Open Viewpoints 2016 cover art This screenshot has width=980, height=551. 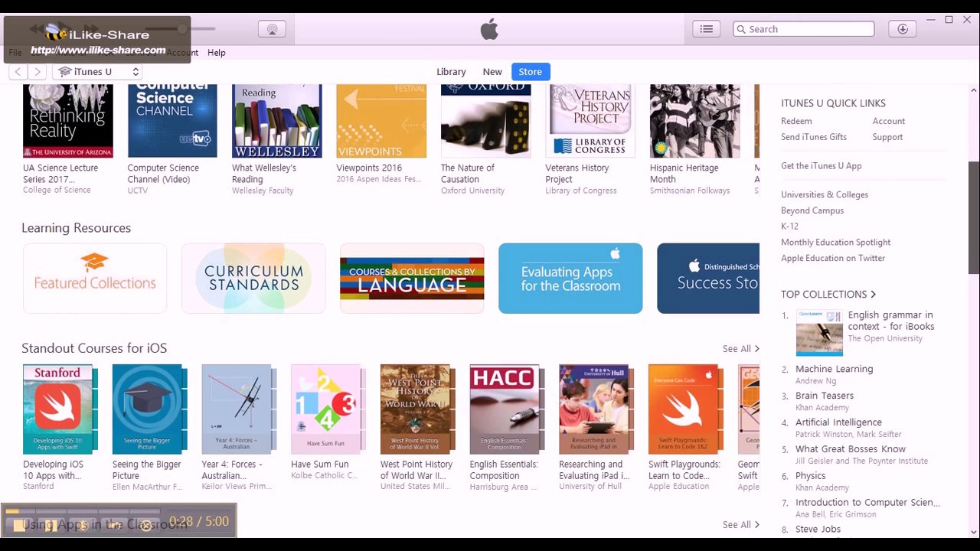(381, 121)
